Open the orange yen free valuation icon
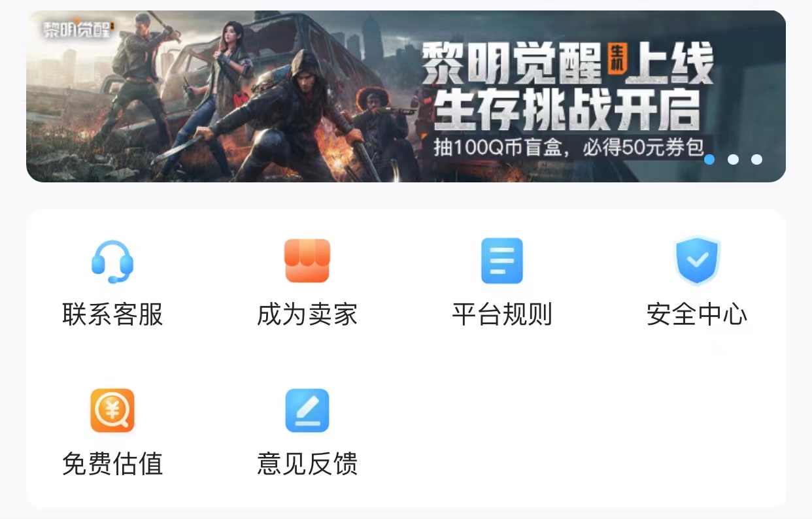 112,410
